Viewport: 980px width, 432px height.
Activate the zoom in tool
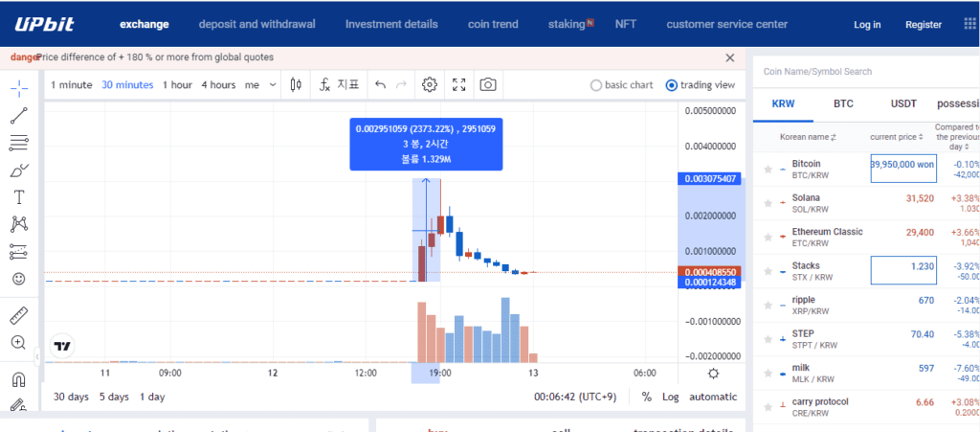pyautogui.click(x=19, y=343)
